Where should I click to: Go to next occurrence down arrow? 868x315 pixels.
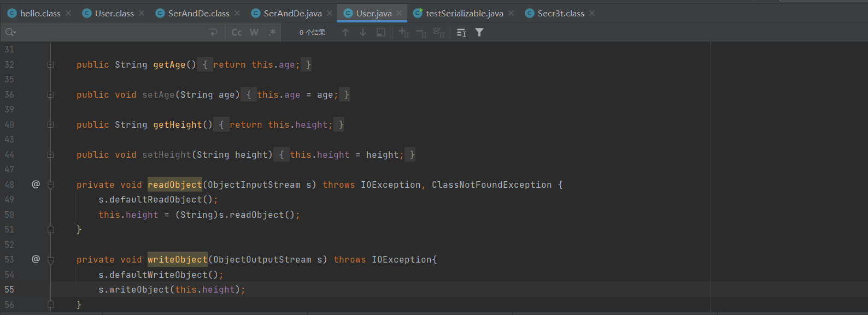click(363, 33)
